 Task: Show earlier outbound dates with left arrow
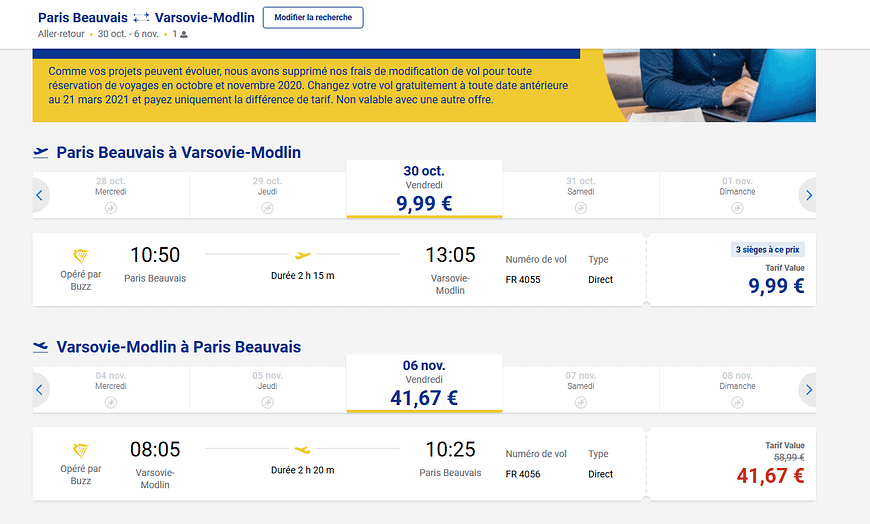click(40, 195)
